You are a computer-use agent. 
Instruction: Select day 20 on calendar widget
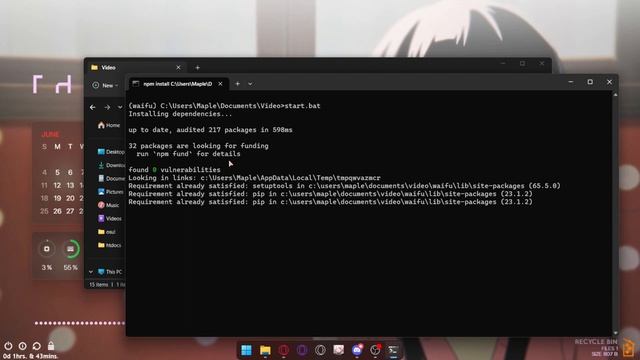point(70,198)
